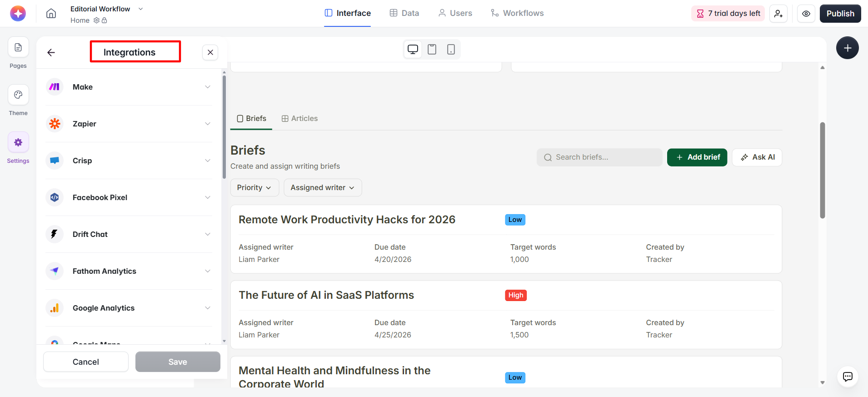Close the Integrations panel
Image resolution: width=868 pixels, height=397 pixels.
click(x=210, y=52)
